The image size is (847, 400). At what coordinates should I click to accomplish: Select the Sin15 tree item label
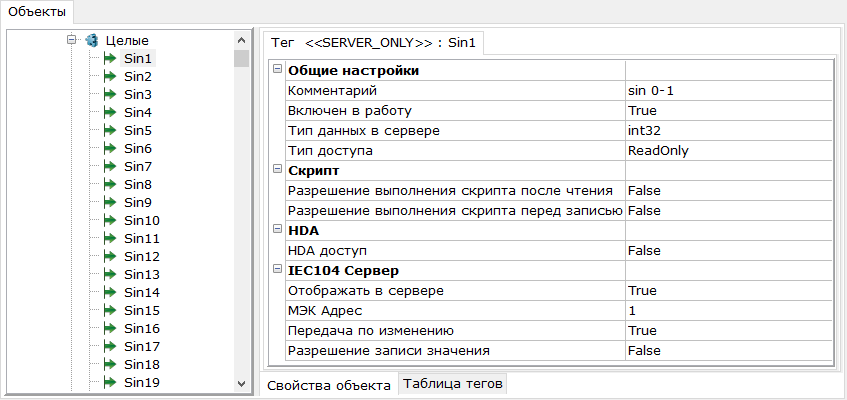tap(142, 310)
